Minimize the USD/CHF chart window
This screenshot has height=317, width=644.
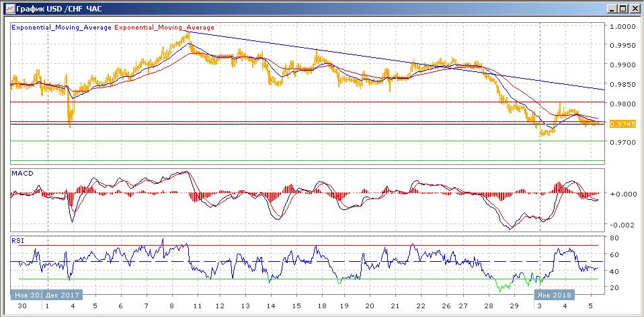611,8
